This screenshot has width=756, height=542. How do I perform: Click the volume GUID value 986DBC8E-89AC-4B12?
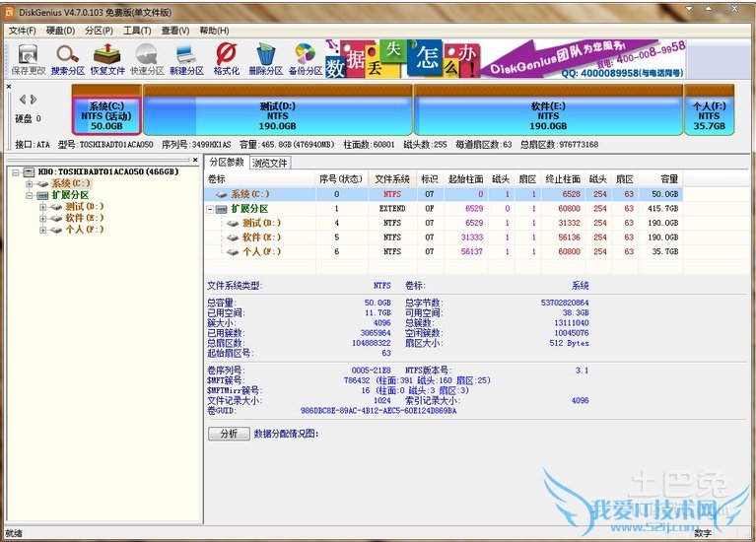pyautogui.click(x=378, y=411)
